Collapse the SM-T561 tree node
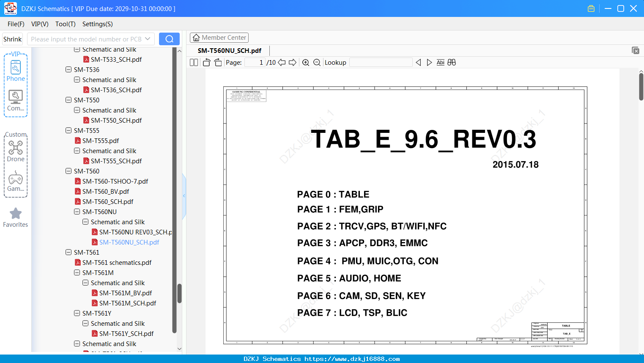 coord(69,252)
